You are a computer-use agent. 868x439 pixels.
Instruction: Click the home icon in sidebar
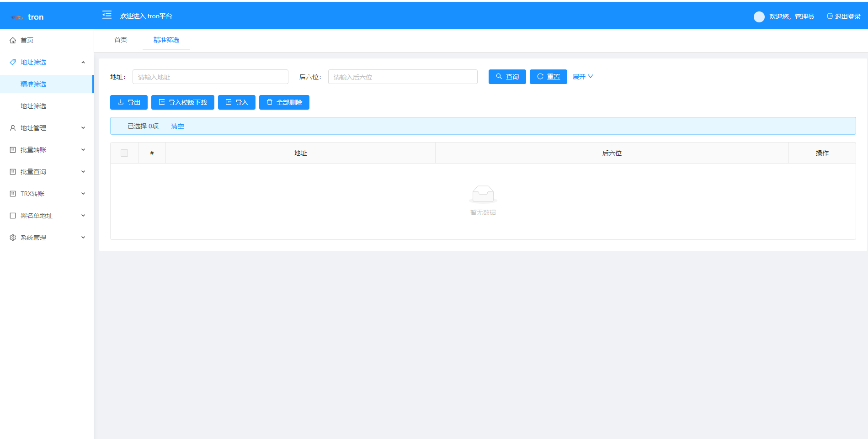point(13,40)
